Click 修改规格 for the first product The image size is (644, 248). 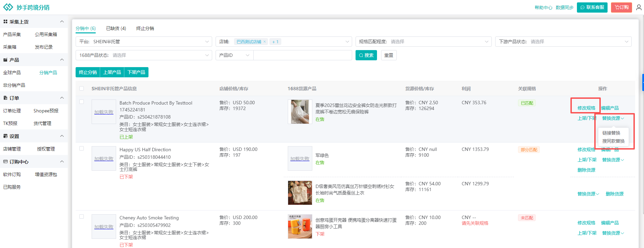coord(586,108)
